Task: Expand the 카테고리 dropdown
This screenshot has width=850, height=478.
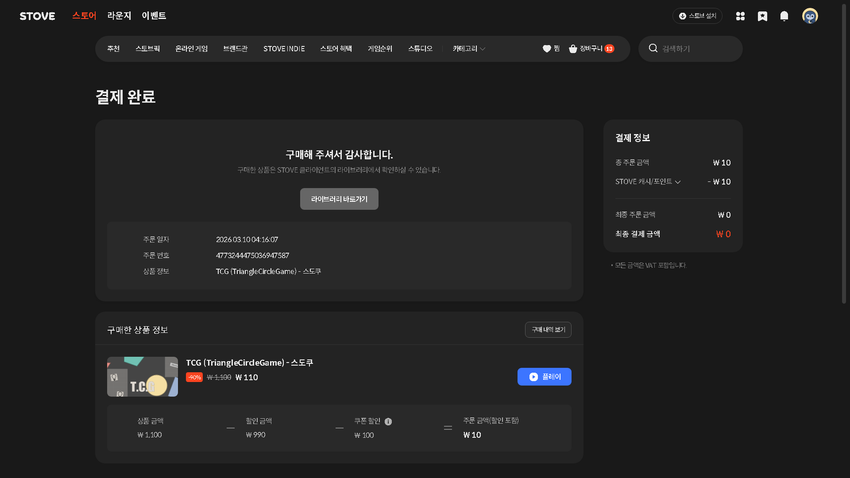Action: pyautogui.click(x=469, y=48)
